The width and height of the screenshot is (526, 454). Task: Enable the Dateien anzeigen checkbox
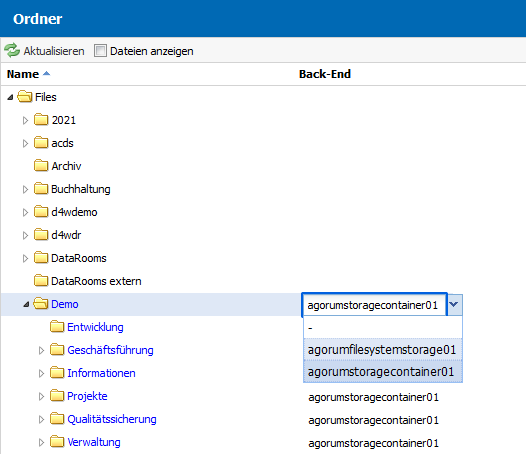click(100, 51)
